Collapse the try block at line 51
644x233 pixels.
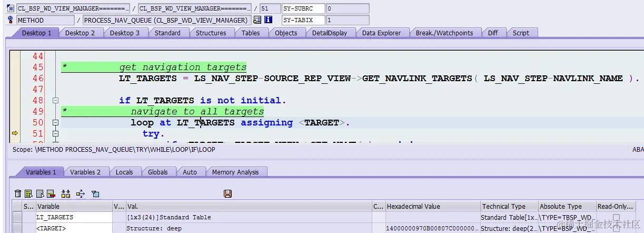pos(56,134)
